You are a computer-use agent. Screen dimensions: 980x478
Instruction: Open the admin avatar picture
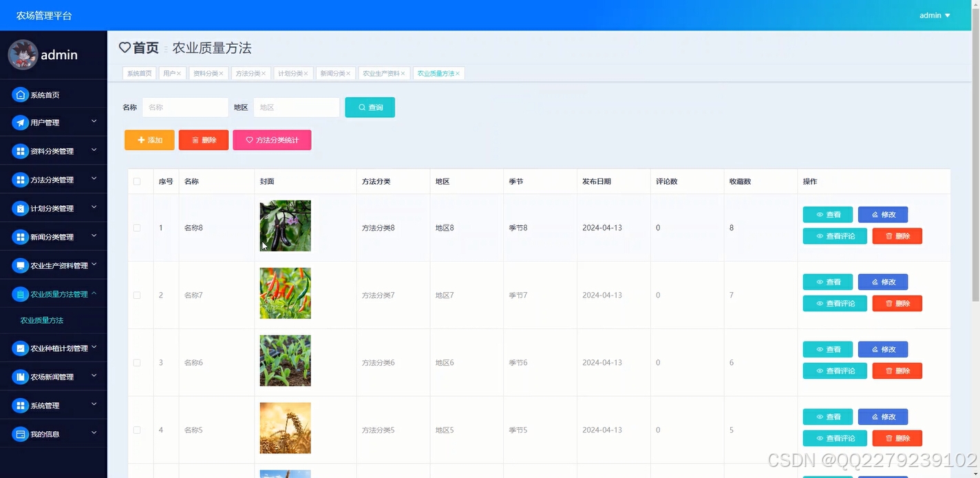(x=22, y=54)
